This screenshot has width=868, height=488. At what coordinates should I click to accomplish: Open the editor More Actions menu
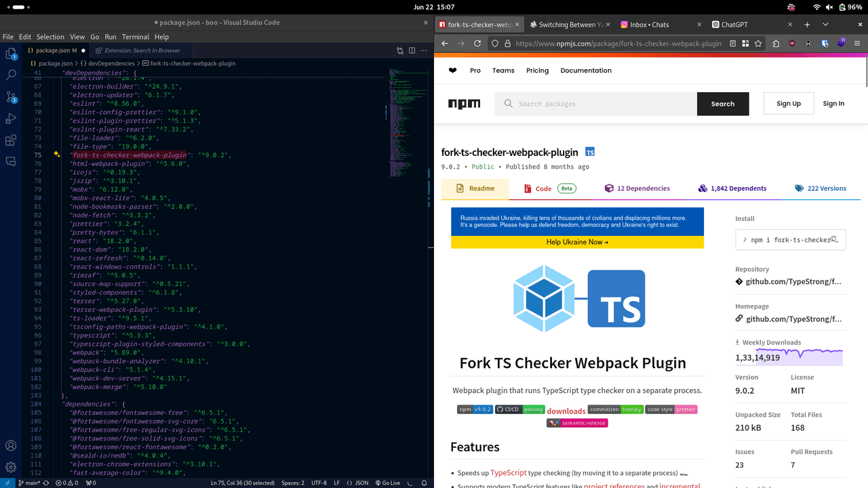click(424, 50)
